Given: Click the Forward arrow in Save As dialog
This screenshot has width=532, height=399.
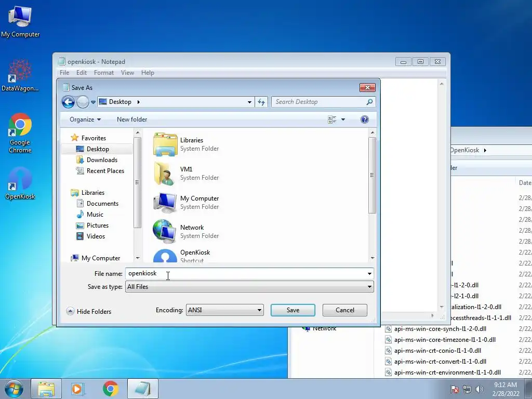Looking at the screenshot, I should pyautogui.click(x=83, y=102).
